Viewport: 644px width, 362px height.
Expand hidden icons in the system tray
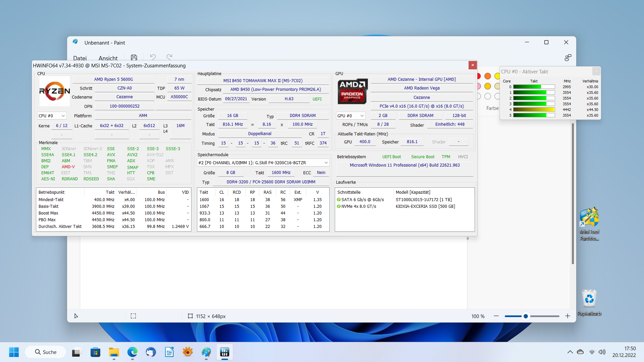[570, 352]
